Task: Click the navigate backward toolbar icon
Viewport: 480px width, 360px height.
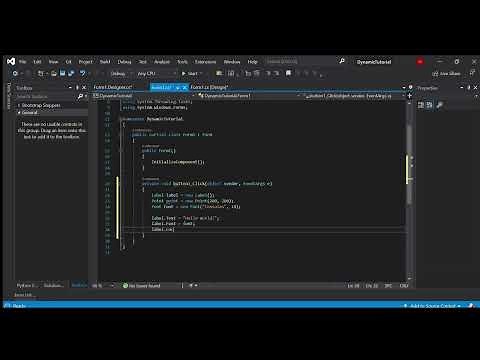Action: [x=15, y=73]
